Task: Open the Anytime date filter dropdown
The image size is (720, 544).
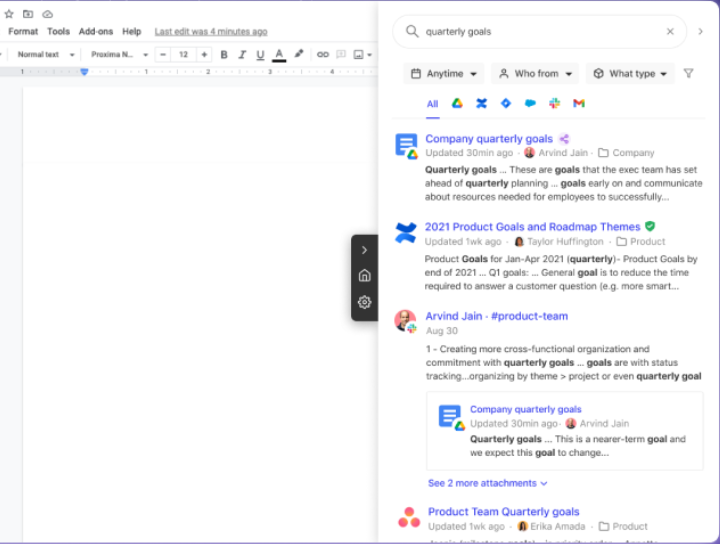Action: pos(444,74)
